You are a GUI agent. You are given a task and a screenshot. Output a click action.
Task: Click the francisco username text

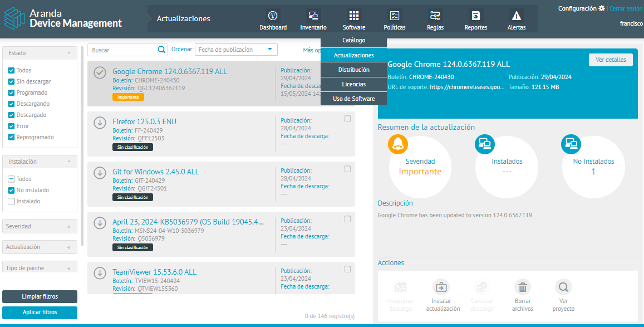tap(631, 24)
